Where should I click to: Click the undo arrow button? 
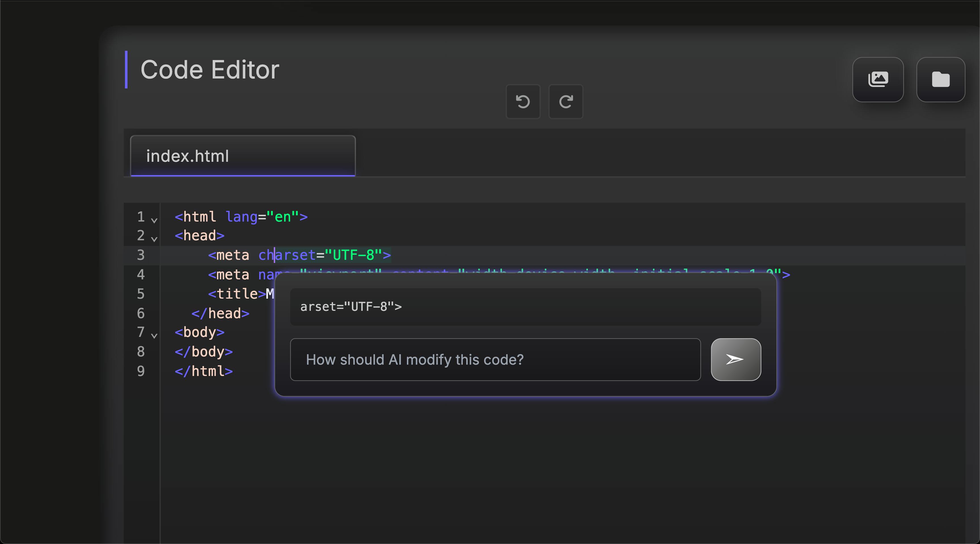(523, 101)
